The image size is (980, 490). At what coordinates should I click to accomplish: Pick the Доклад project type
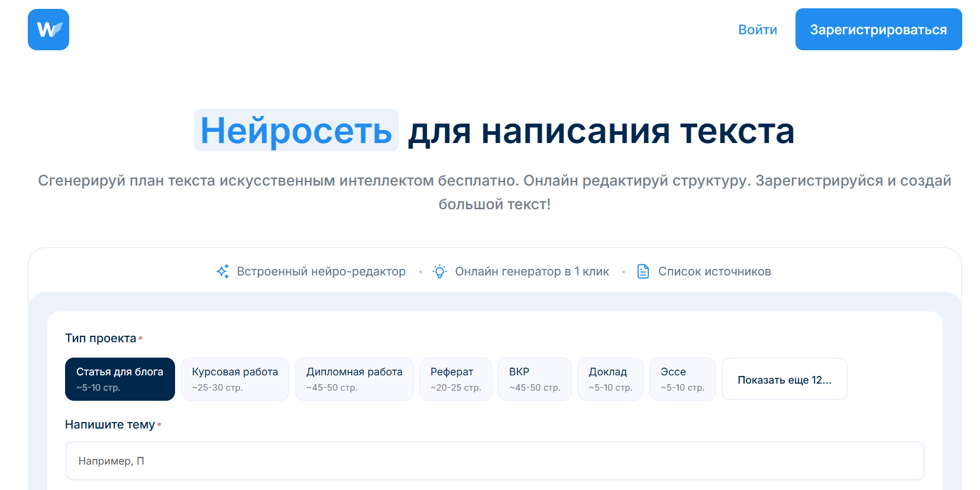610,379
